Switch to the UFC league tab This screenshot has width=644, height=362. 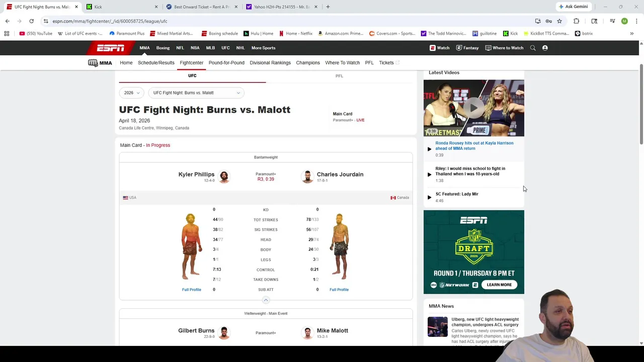(x=192, y=76)
